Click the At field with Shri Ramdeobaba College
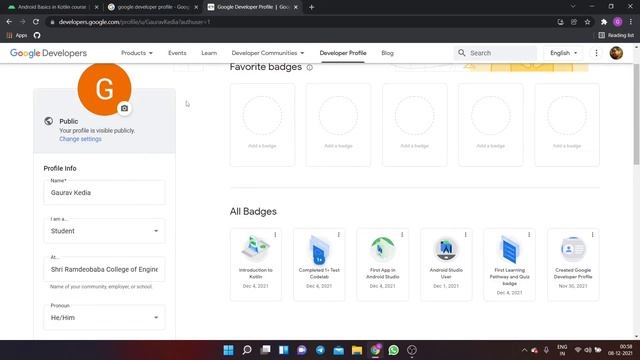The height and width of the screenshot is (360, 640). pyautogui.click(x=104, y=269)
